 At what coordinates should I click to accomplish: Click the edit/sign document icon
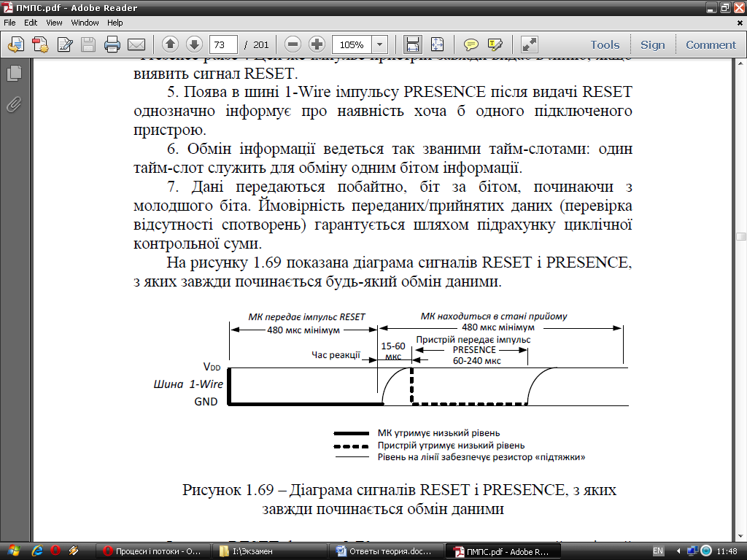65,44
